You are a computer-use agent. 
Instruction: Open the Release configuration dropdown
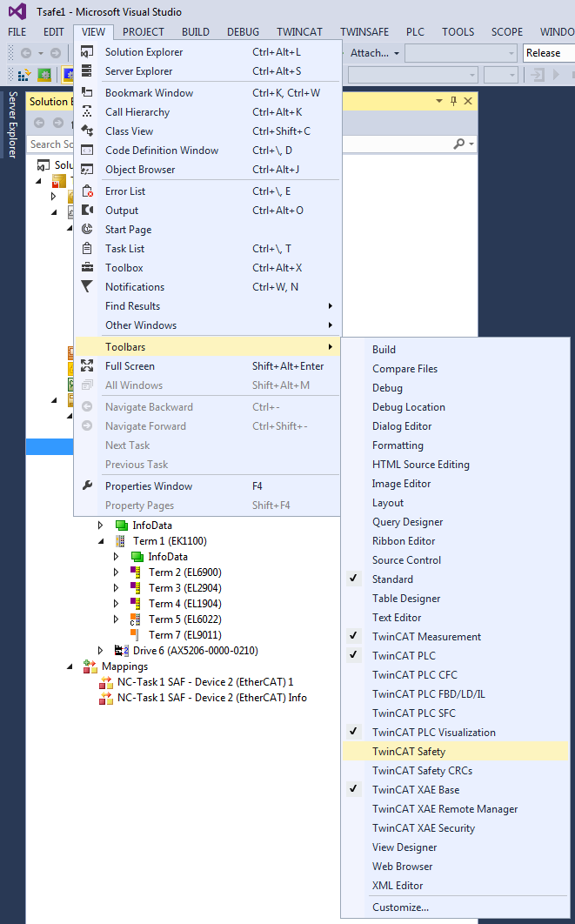[x=548, y=53]
